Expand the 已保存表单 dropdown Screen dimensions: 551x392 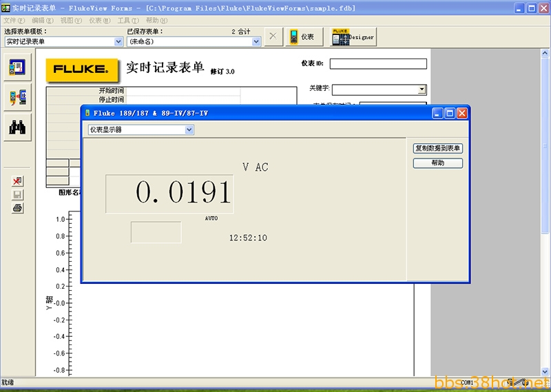[x=256, y=41]
